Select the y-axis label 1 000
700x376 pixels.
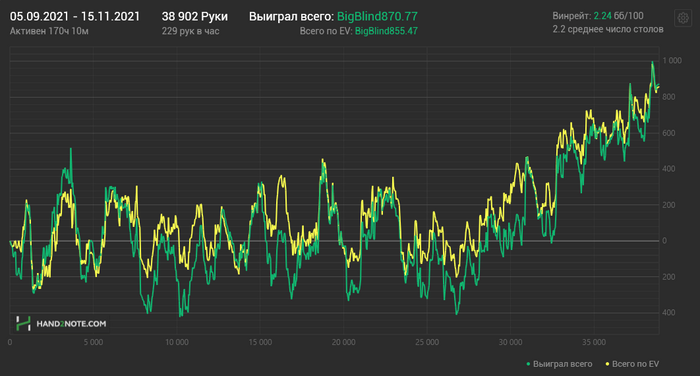(672, 61)
